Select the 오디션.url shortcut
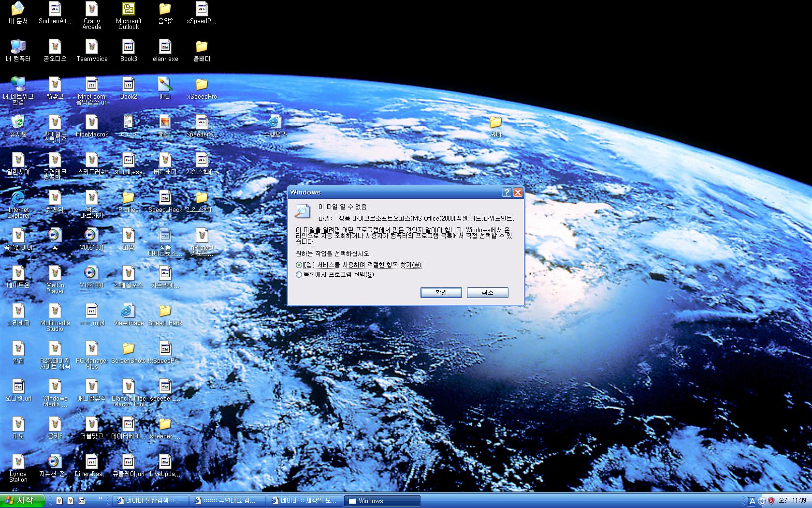 (x=18, y=390)
